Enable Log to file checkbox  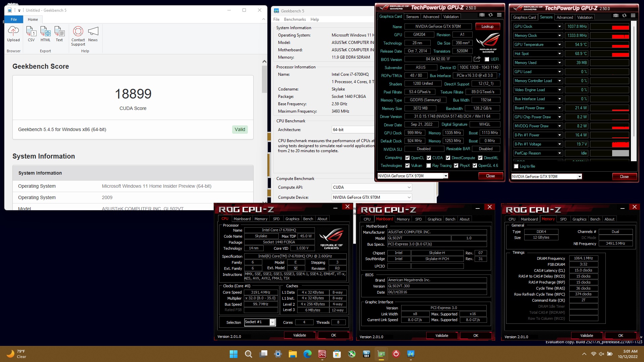pyautogui.click(x=516, y=166)
